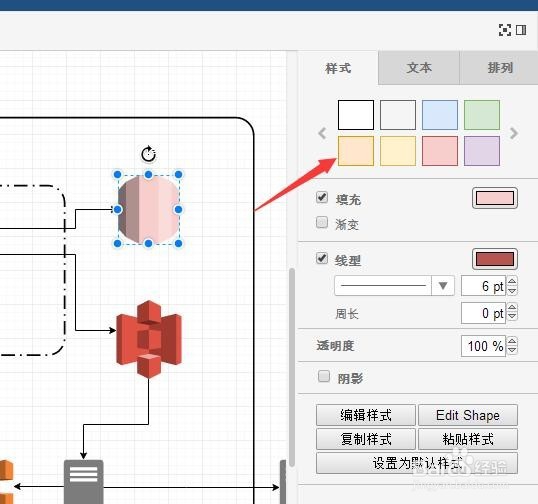Click the top-left resize handle of selected shape

point(117,175)
